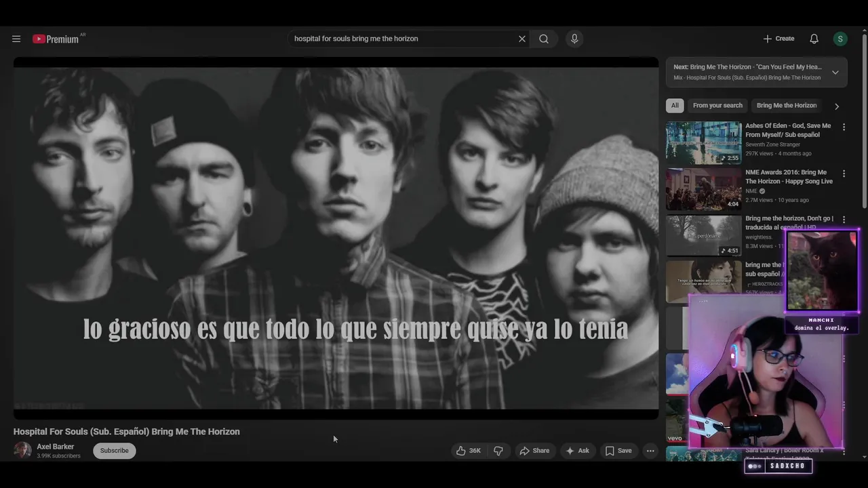The image size is (868, 488).
Task: Select the From your search chip
Action: tap(717, 105)
